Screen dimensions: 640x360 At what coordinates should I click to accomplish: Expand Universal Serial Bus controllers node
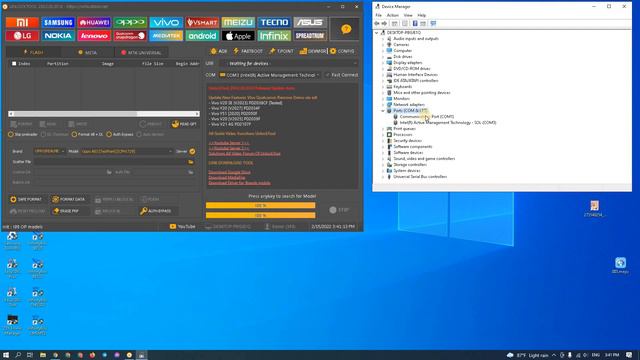383,177
